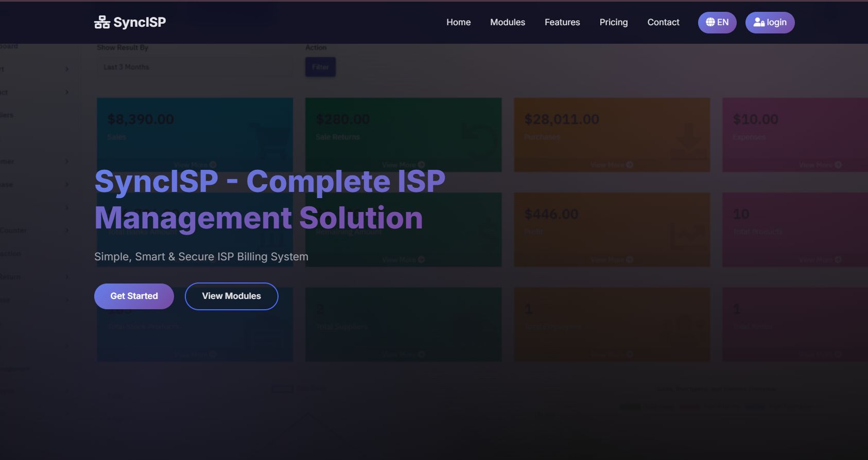
Task: Navigate to the Contact link
Action: click(x=663, y=22)
